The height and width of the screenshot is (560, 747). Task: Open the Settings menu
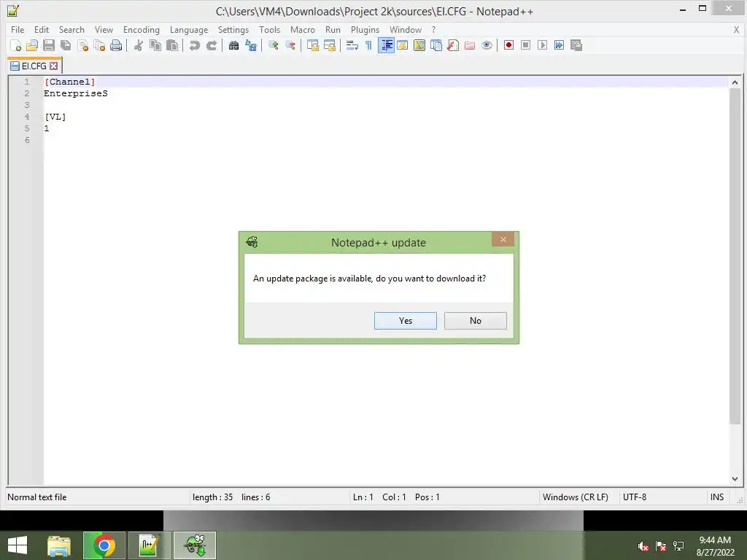(x=233, y=29)
